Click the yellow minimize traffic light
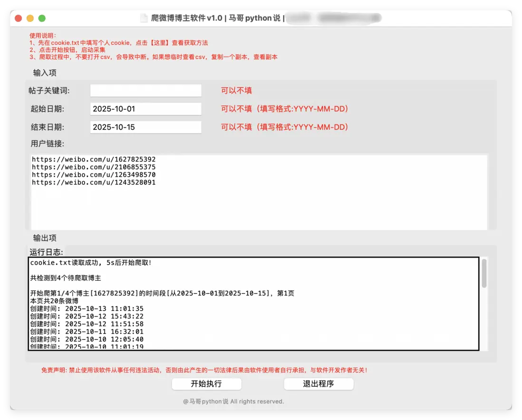The image size is (522, 420). [x=30, y=18]
